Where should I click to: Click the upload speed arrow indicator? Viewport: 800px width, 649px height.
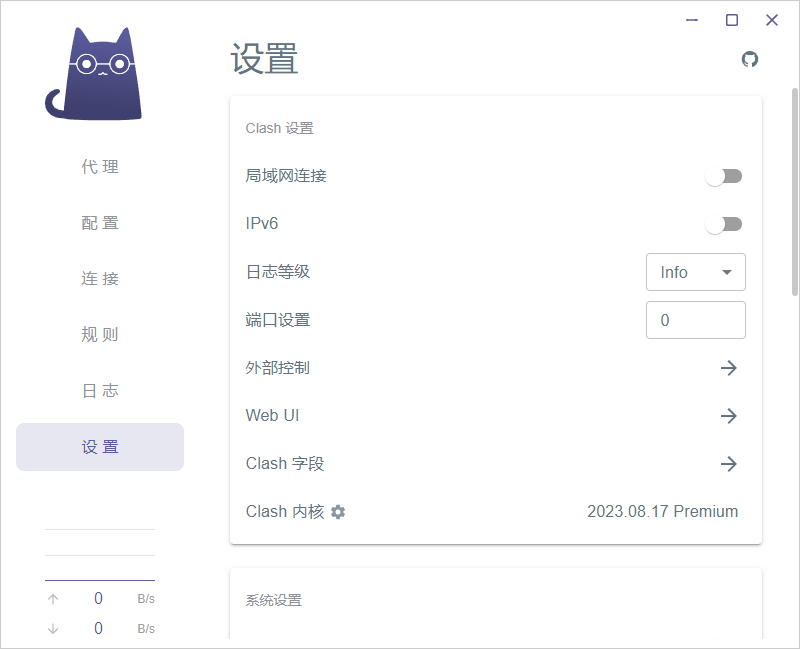point(52,598)
